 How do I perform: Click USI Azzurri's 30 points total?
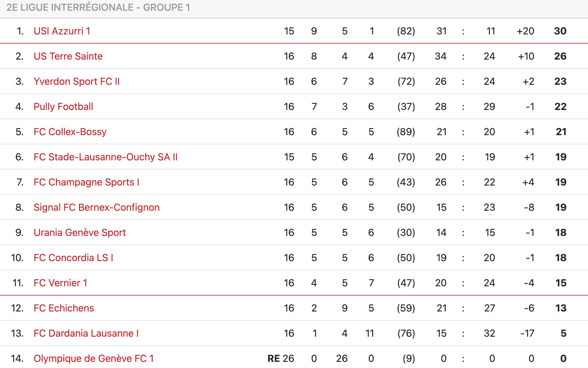tap(560, 31)
